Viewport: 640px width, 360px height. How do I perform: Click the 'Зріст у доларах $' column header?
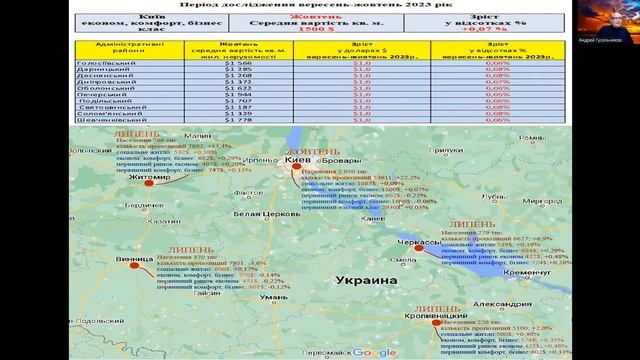tap(362, 50)
